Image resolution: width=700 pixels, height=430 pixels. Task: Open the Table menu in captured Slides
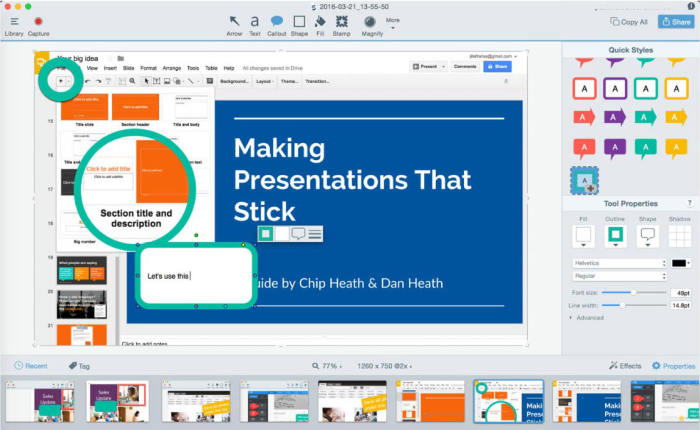(211, 68)
